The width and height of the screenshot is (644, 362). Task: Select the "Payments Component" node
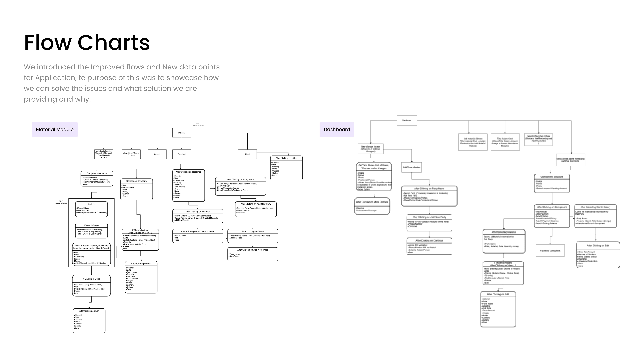tap(550, 251)
